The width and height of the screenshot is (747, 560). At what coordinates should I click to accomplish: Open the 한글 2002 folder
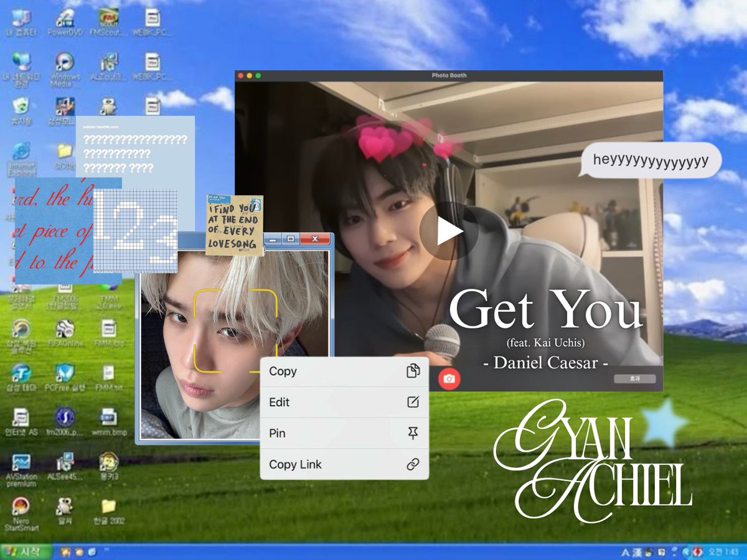(108, 511)
